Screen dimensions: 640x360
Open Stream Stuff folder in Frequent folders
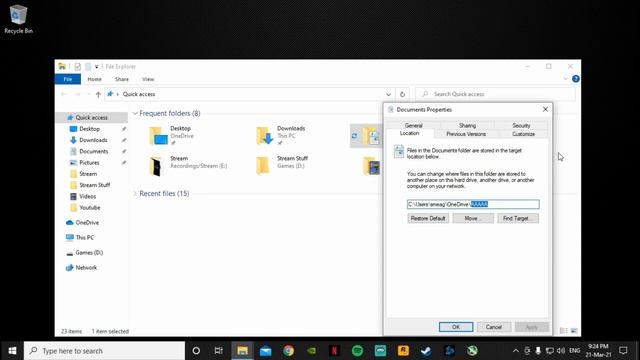282,166
